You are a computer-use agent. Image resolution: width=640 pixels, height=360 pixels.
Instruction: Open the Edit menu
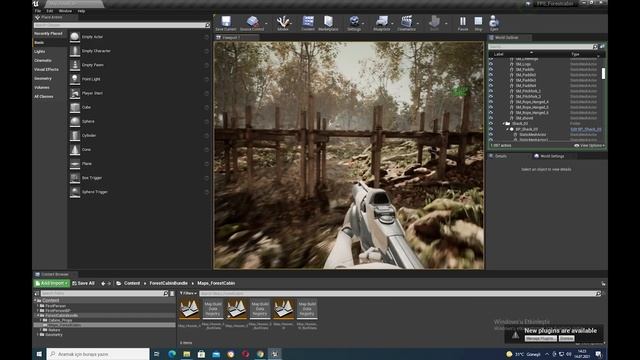point(50,11)
